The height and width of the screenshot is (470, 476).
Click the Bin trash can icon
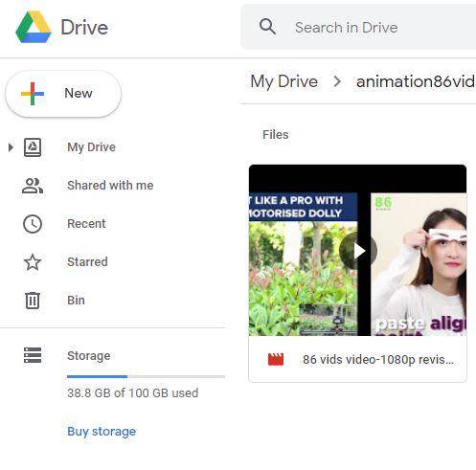[33, 301]
